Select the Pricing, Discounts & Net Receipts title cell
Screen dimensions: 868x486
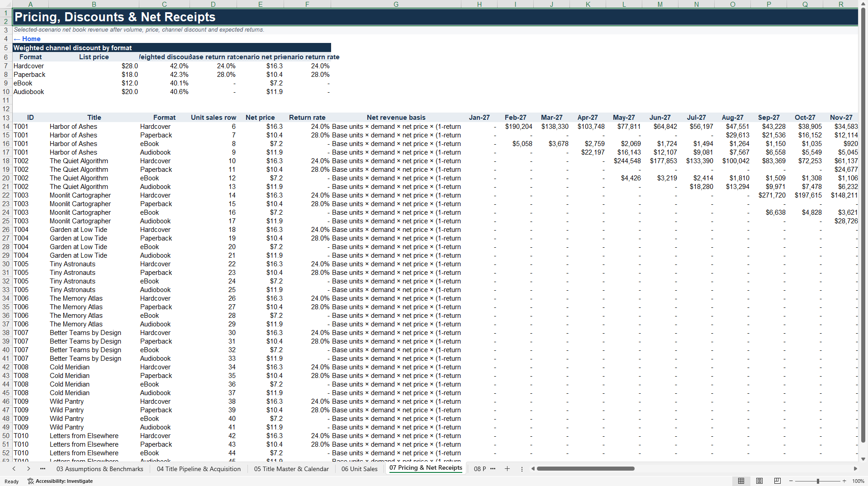(435, 17)
